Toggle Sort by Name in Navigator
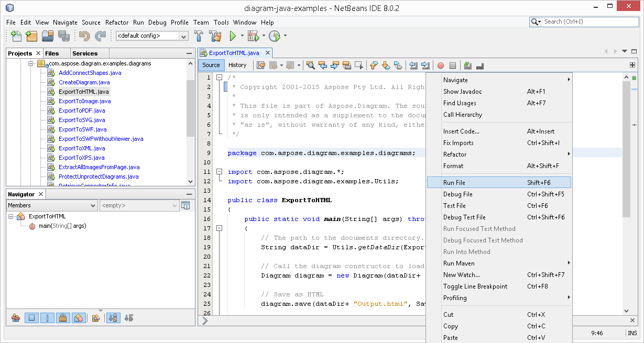The image size is (644, 343). 114,318
